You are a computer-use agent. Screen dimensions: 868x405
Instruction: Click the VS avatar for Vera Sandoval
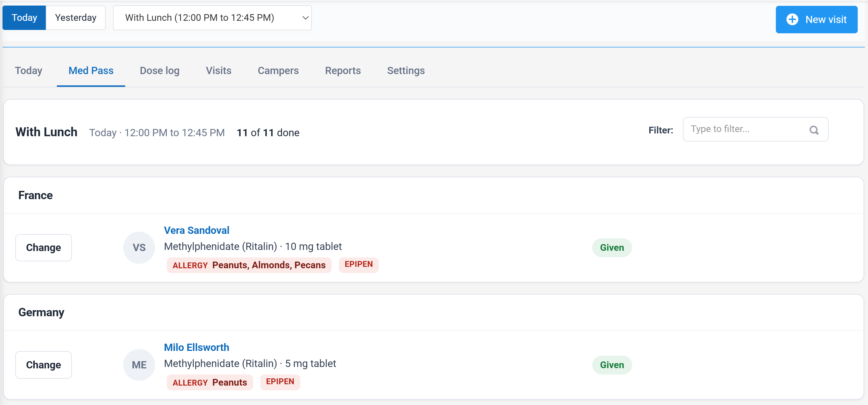pyautogui.click(x=139, y=248)
